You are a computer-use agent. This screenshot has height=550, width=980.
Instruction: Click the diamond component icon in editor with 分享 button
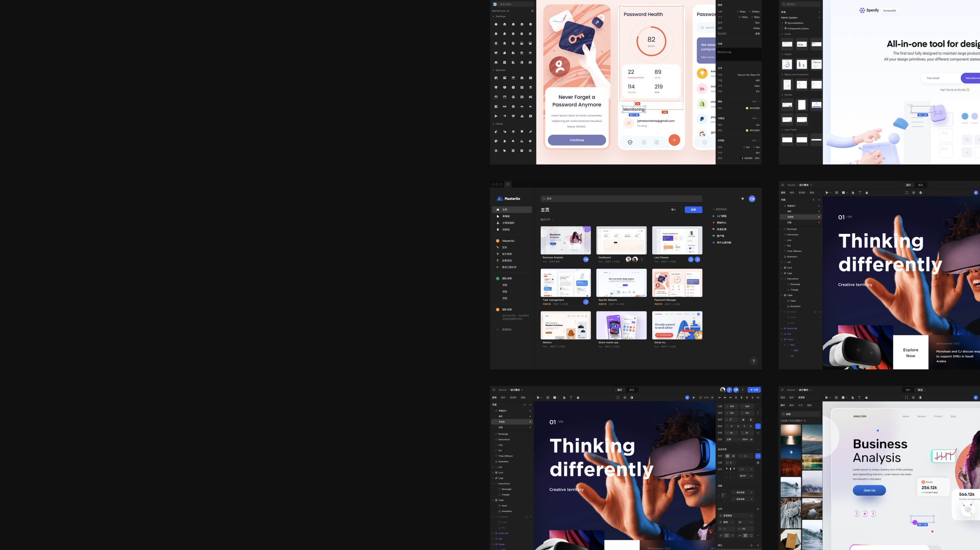click(x=625, y=397)
